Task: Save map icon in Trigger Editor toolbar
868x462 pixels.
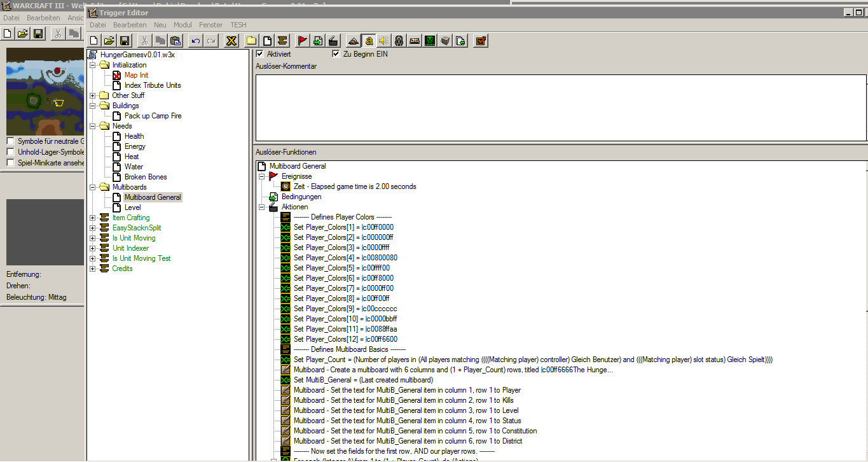Action: [125, 41]
